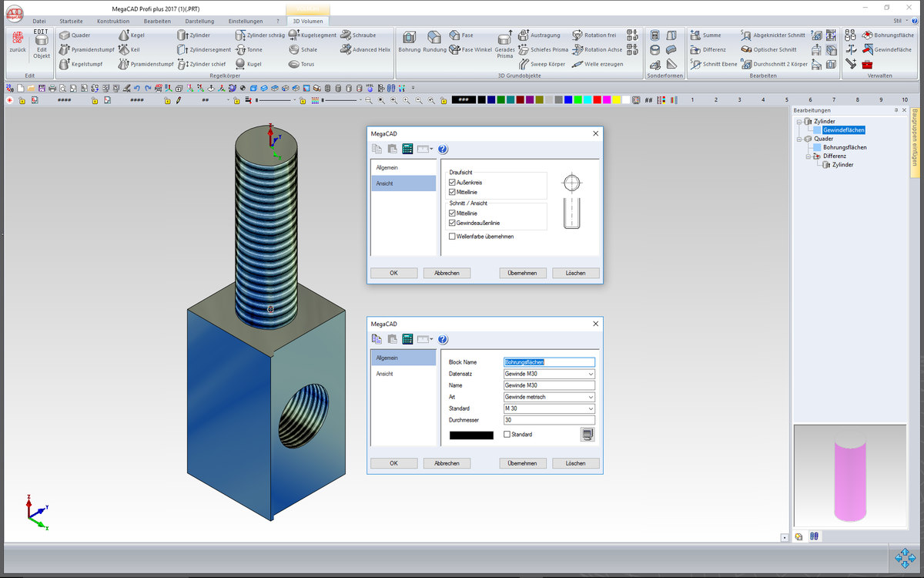Click the Edit Objekt button
The height and width of the screenshot is (578, 924).
pyautogui.click(x=41, y=45)
